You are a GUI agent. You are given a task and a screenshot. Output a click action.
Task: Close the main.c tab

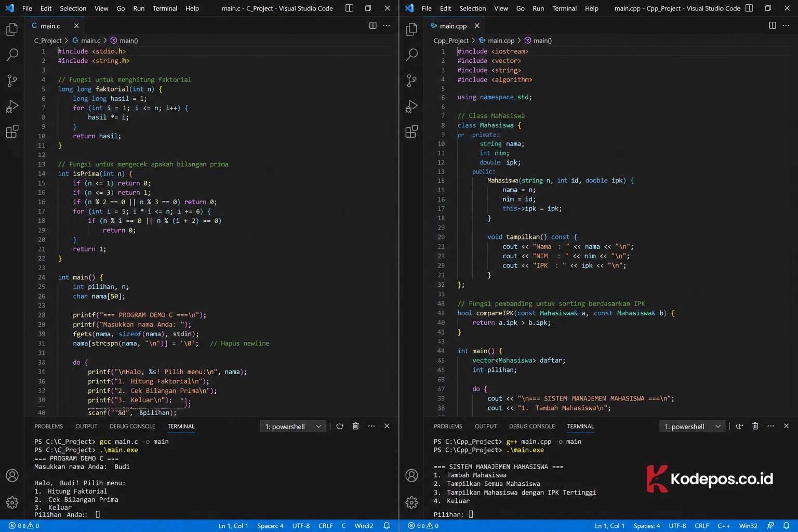point(76,25)
